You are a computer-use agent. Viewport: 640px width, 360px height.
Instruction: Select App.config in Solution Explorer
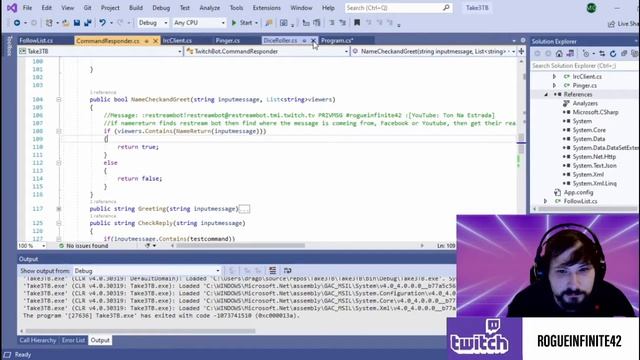[x=578, y=192]
